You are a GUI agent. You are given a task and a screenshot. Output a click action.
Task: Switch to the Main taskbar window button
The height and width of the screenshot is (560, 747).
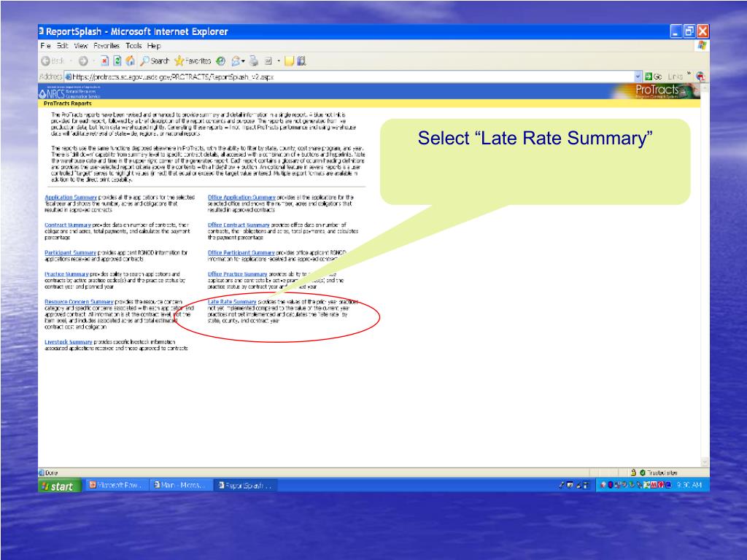click(x=179, y=485)
